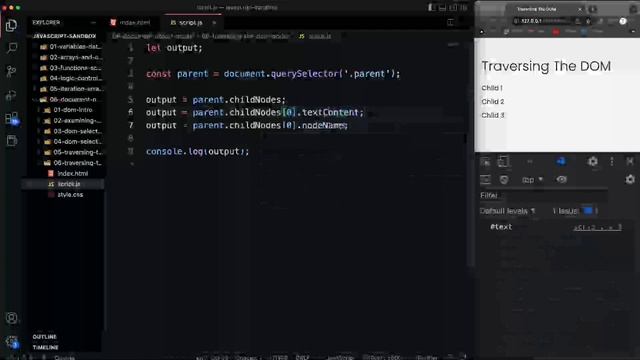Expand the 01-variables folder
This screenshot has height=360, width=640.
tap(71, 47)
